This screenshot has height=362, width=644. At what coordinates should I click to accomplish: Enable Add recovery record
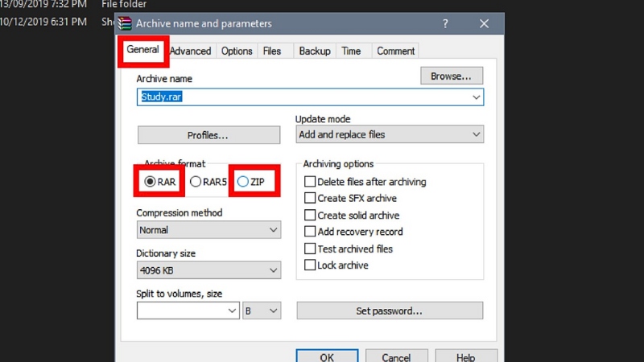[x=353, y=232]
